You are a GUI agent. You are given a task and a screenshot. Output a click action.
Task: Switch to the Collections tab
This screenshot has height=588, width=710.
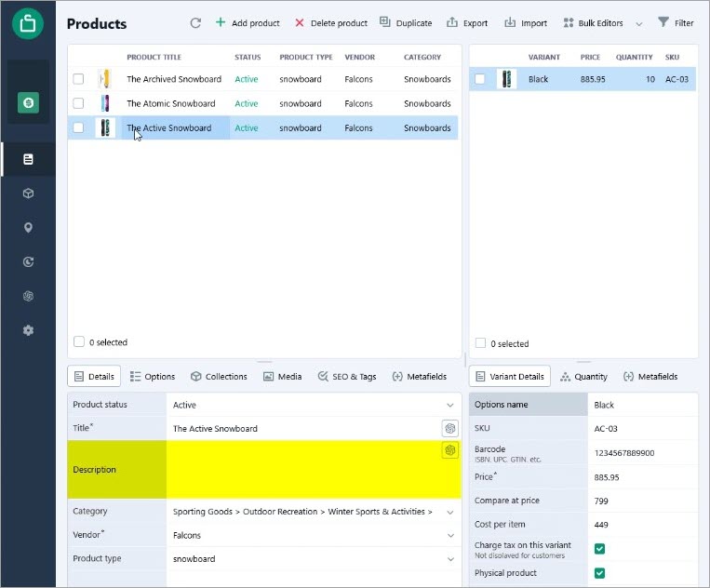[x=220, y=377]
